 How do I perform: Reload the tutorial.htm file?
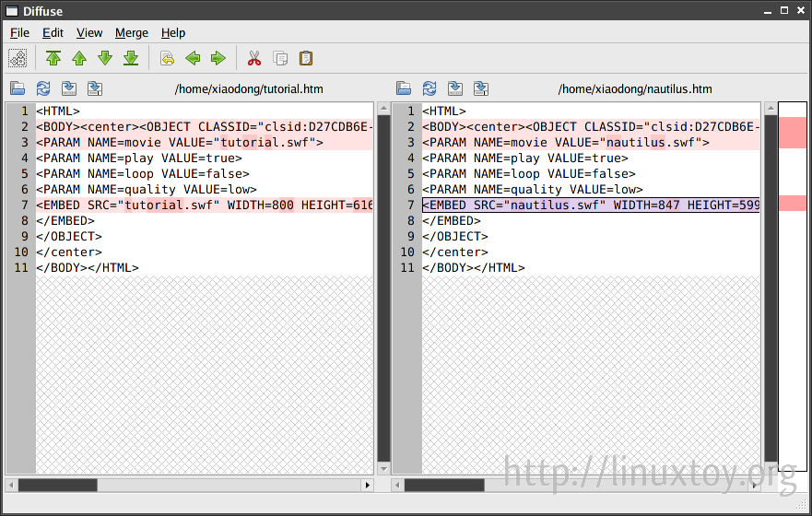[43, 88]
